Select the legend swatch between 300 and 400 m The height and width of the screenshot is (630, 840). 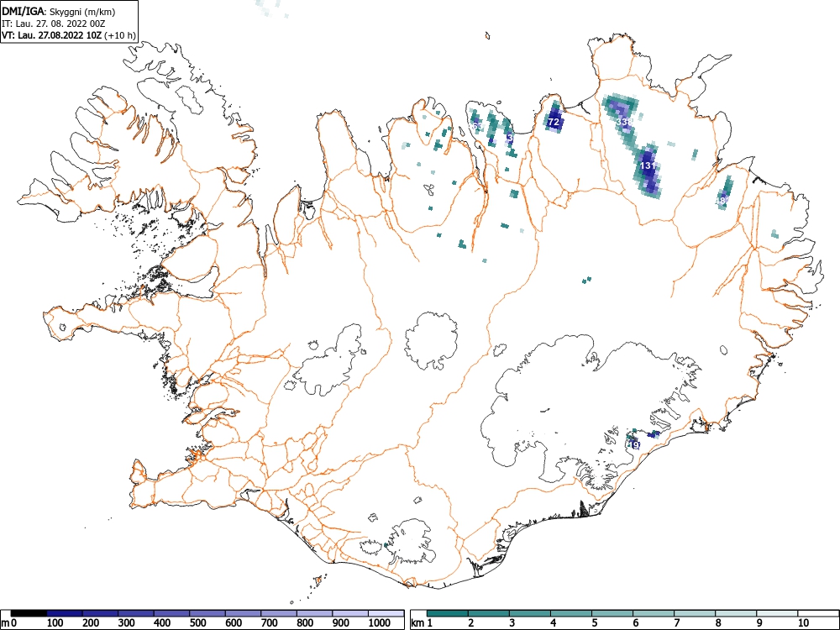pyautogui.click(x=135, y=613)
